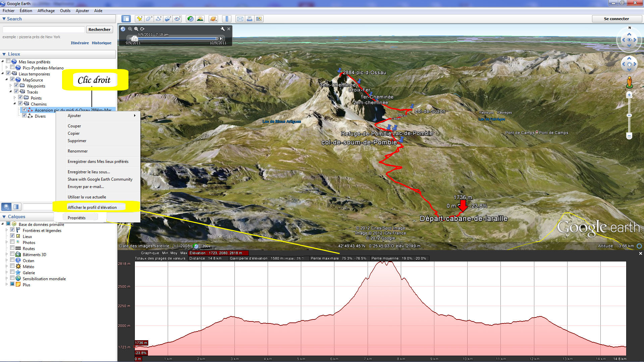Collapse the Search panel header
The height and width of the screenshot is (362, 644).
(58, 19)
